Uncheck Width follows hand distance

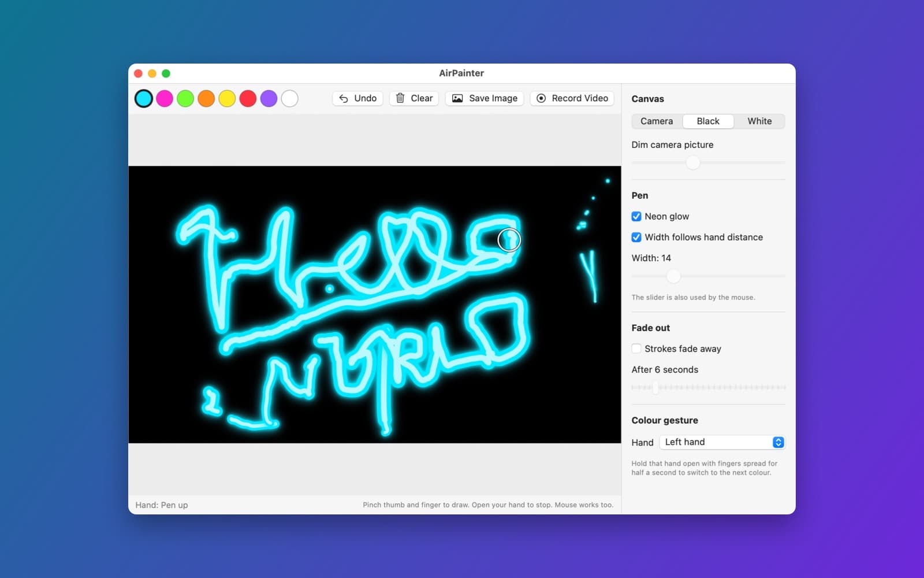tap(636, 237)
